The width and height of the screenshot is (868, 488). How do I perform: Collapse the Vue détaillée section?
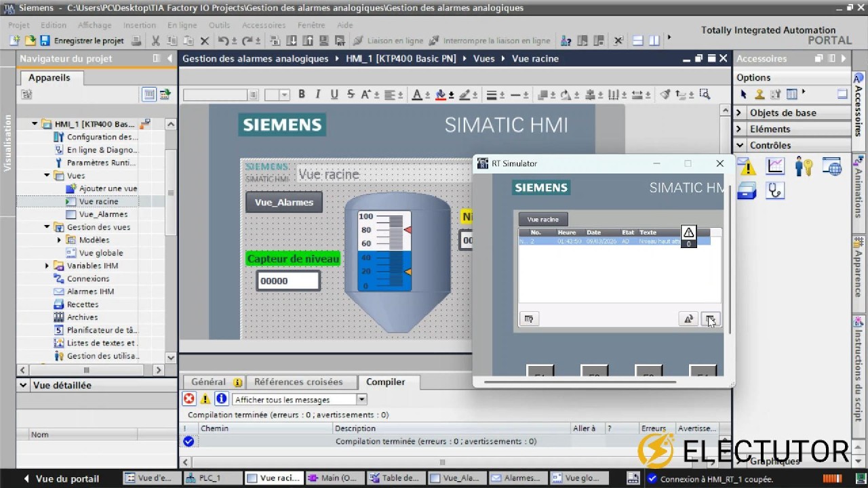coord(23,385)
